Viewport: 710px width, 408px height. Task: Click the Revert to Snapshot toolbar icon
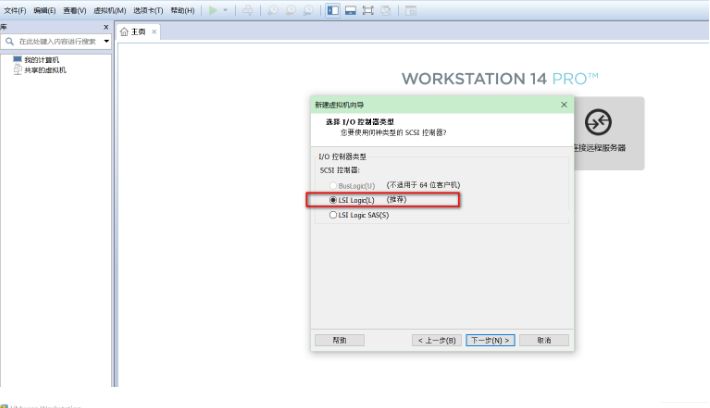[x=290, y=10]
